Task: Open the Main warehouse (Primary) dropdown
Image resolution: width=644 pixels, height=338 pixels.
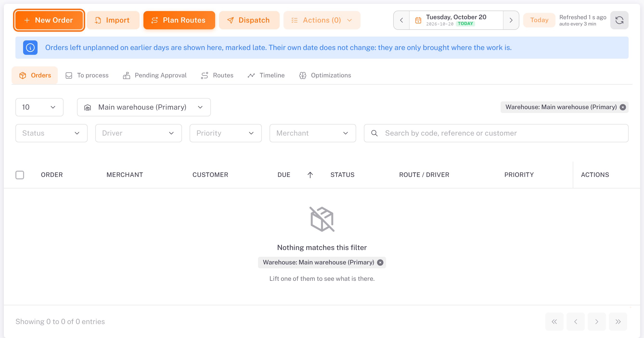Action: [144, 107]
